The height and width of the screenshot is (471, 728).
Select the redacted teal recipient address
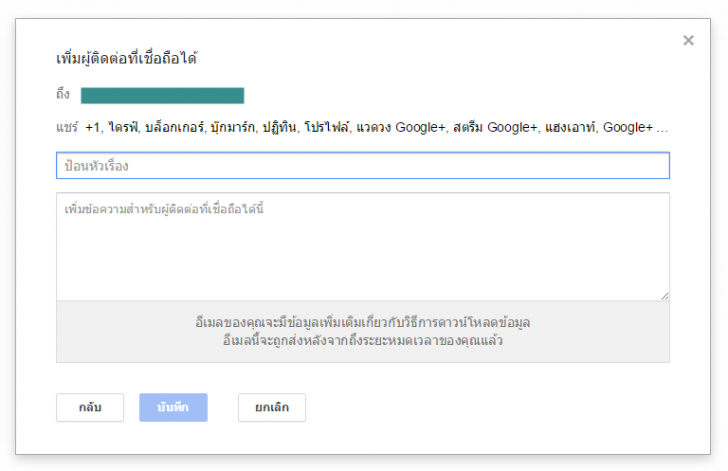coord(162,95)
